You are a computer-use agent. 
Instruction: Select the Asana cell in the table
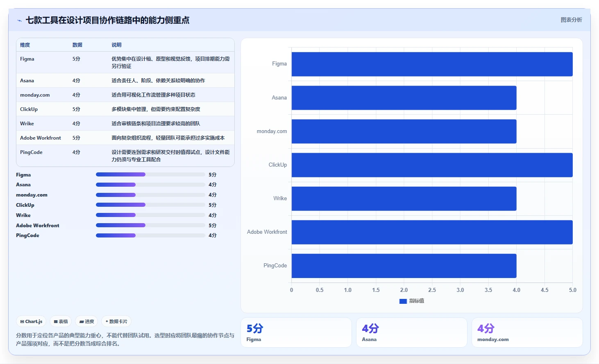[27, 81]
